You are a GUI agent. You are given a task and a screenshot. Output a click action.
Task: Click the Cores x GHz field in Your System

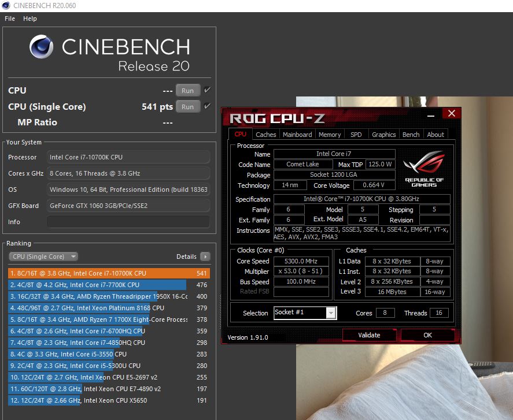(128, 173)
